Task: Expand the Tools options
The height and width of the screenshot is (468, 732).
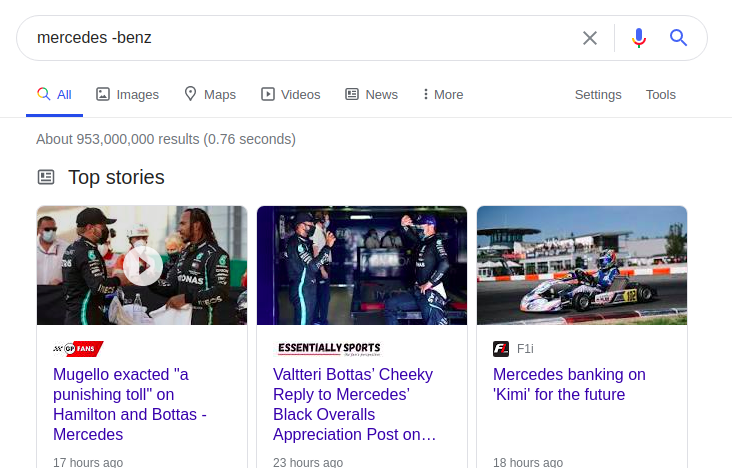Action: coord(661,94)
